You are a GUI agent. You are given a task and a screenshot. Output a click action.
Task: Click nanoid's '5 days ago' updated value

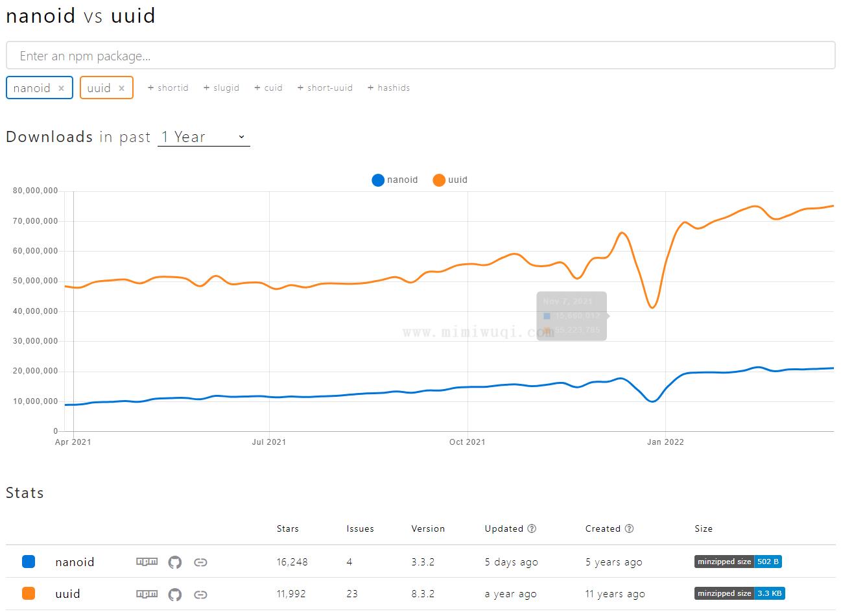pyautogui.click(x=512, y=562)
